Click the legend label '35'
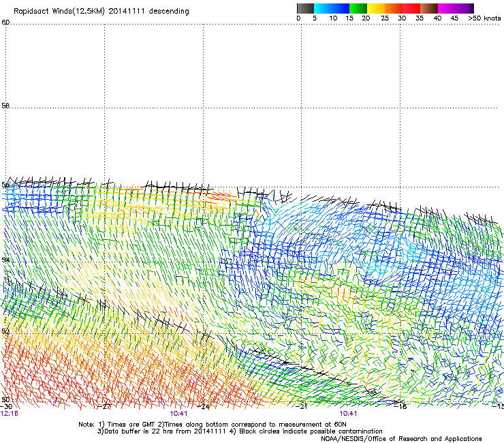Viewport: 504px width, 443px height. [419, 18]
